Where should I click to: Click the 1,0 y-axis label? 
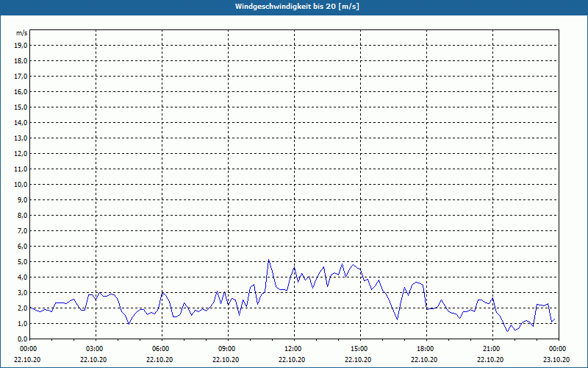tap(22, 323)
